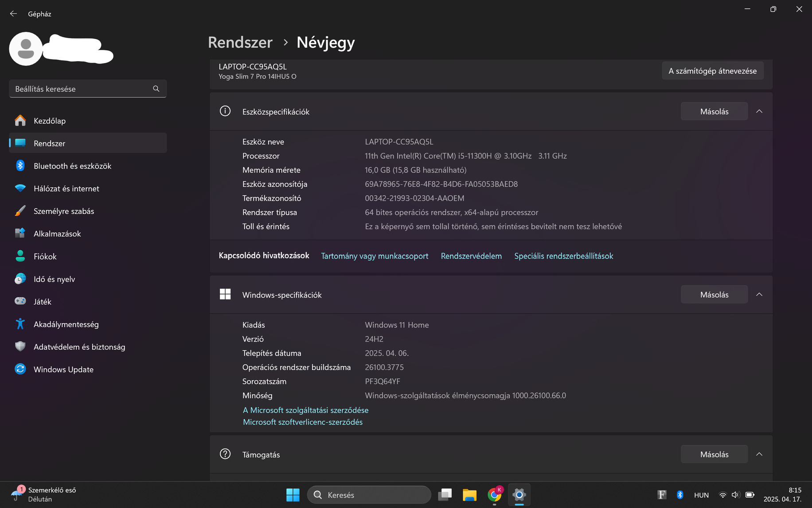Open Tartomány vagy munkacsoport link
Image resolution: width=812 pixels, height=508 pixels.
375,256
